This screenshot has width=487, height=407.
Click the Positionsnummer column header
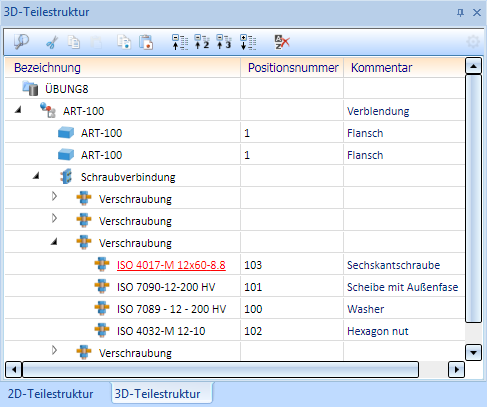point(293,68)
